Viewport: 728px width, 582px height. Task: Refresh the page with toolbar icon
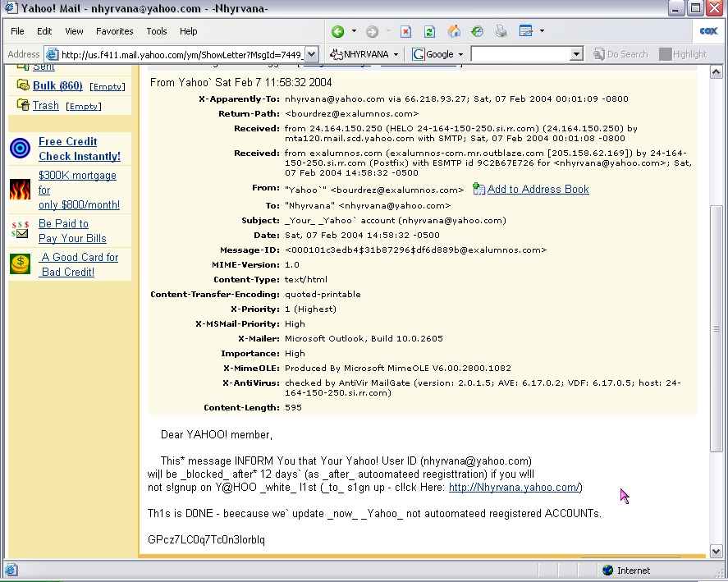(x=429, y=31)
